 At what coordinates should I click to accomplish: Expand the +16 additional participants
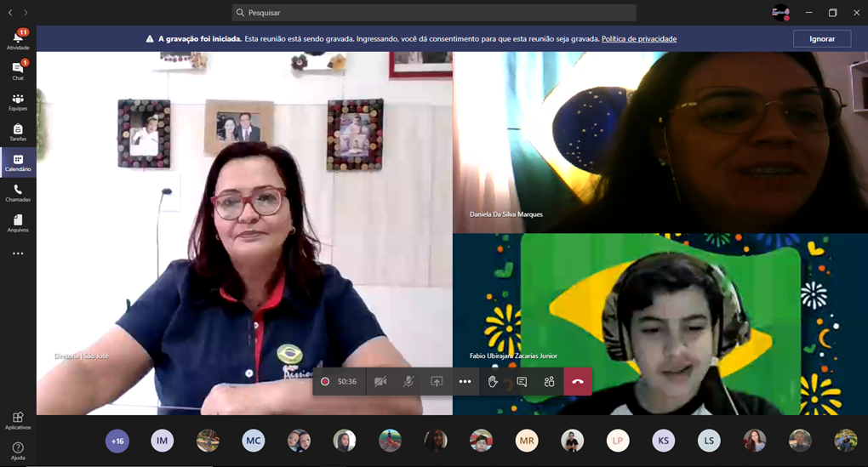pyautogui.click(x=117, y=441)
